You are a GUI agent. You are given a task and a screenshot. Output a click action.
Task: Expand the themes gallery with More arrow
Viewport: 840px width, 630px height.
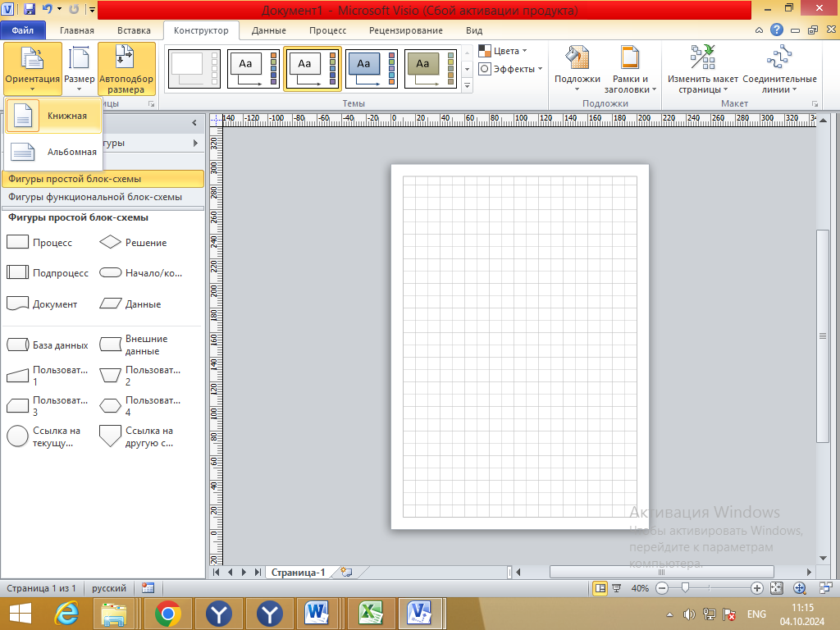coord(467,85)
